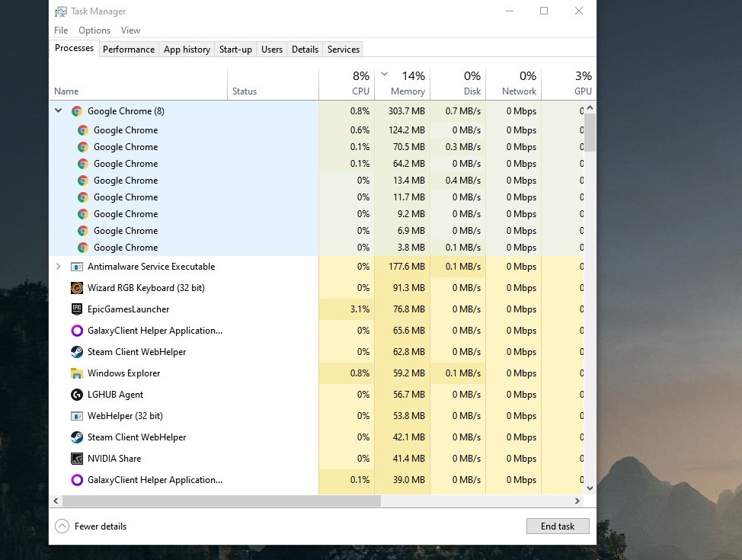Click the vertical scrollbar thumb
This screenshot has width=742, height=560.
(590, 133)
